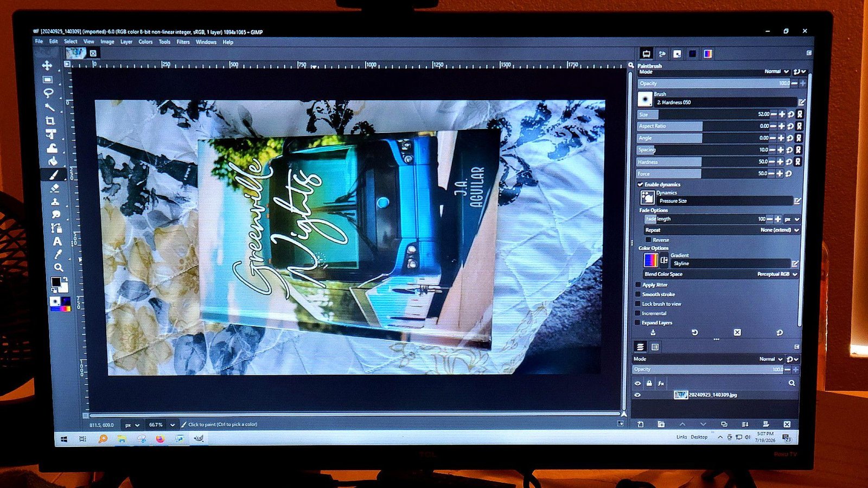Enable Expand Layers option
Viewport: 868px width, 488px height.
[x=638, y=323]
